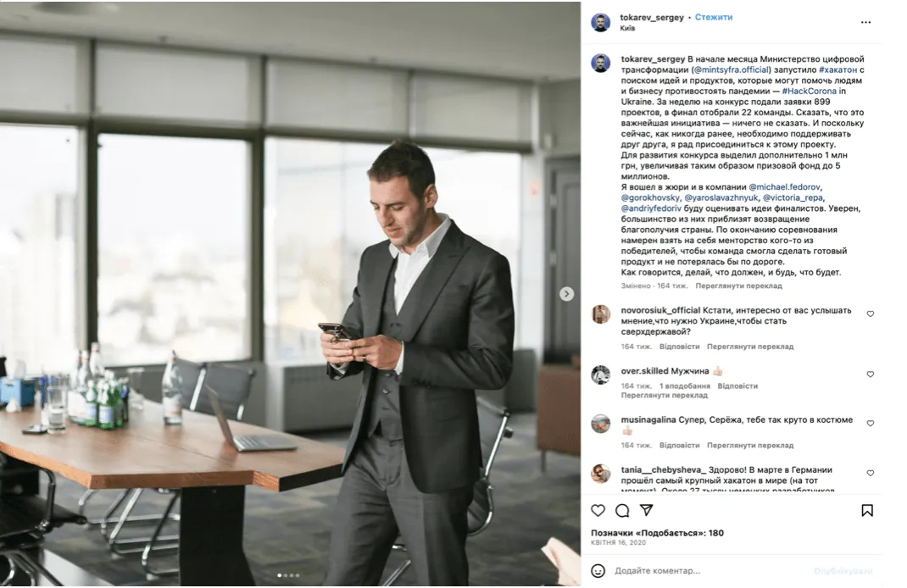Like the post with the heart icon
Screen dimensions: 907x588
(x=598, y=511)
